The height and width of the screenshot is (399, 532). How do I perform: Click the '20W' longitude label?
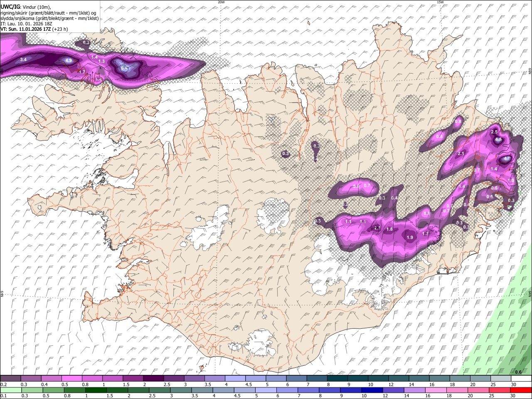click(221, 2)
